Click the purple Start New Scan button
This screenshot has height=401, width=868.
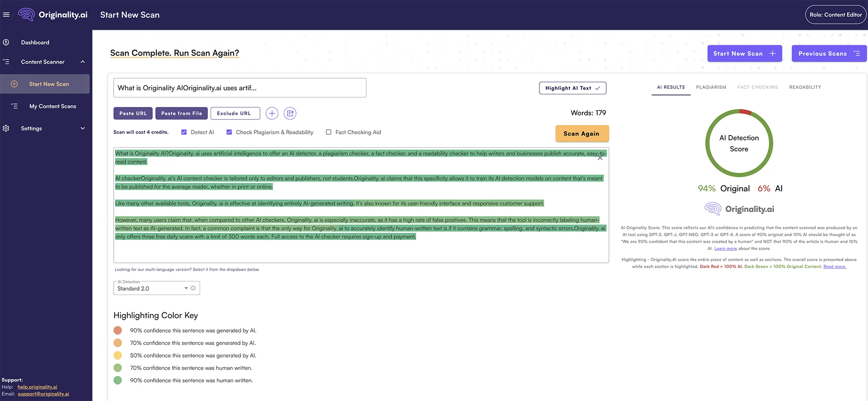pyautogui.click(x=745, y=53)
